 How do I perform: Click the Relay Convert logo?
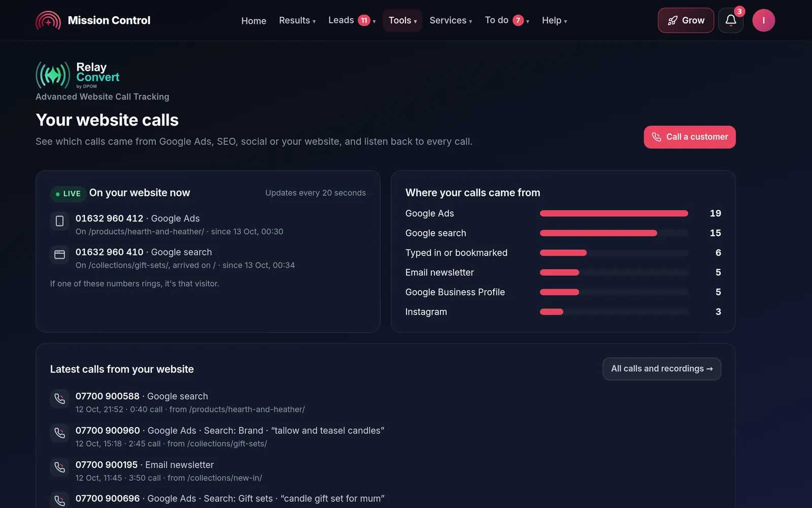[x=78, y=75]
